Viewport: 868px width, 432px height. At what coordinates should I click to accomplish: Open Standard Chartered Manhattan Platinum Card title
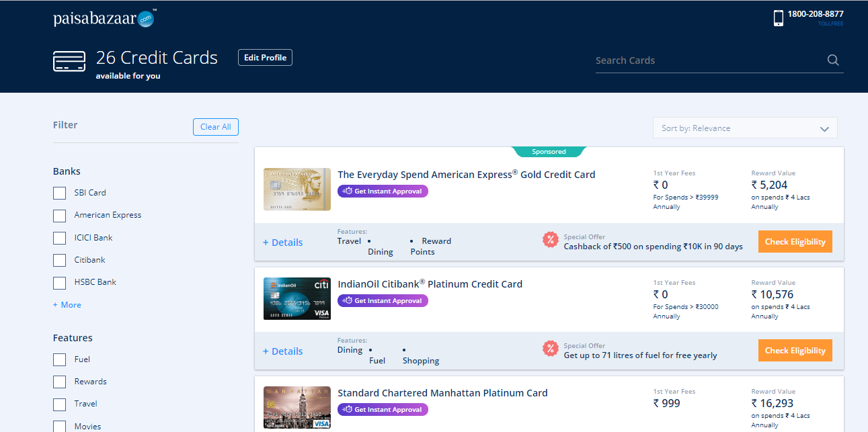pyautogui.click(x=442, y=393)
